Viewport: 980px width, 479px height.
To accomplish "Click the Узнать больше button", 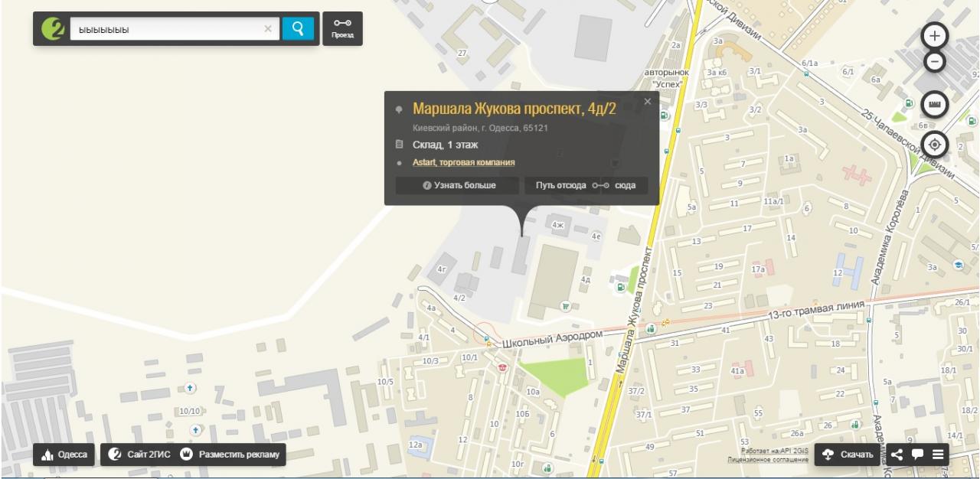I will 458,185.
